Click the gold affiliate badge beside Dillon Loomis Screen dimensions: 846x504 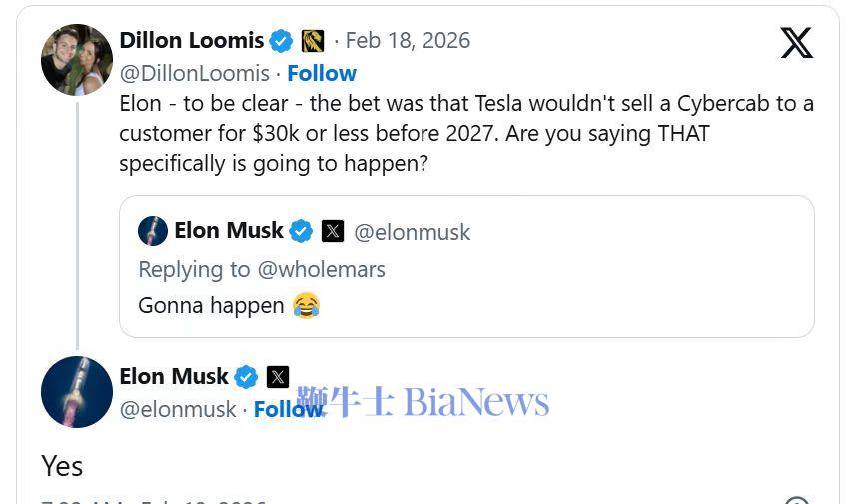point(313,41)
